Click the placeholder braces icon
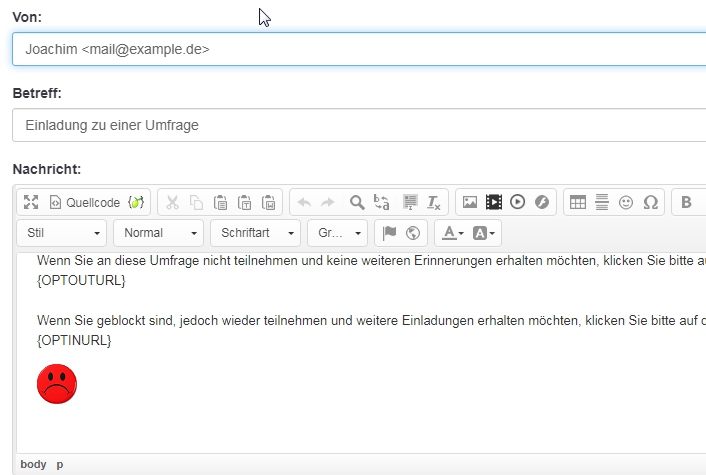 click(x=136, y=202)
